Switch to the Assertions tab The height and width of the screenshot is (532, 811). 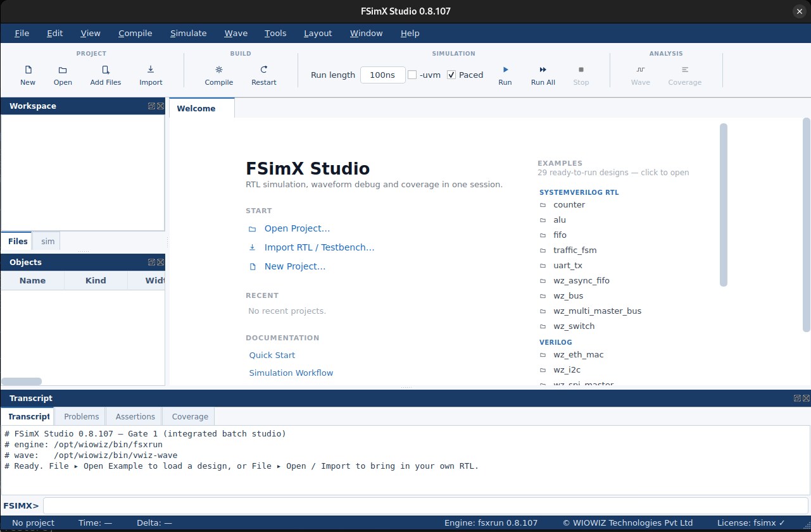[135, 416]
